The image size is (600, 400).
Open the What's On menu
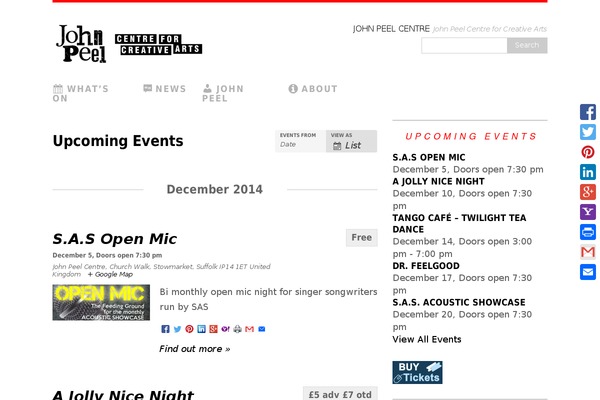[x=81, y=93]
